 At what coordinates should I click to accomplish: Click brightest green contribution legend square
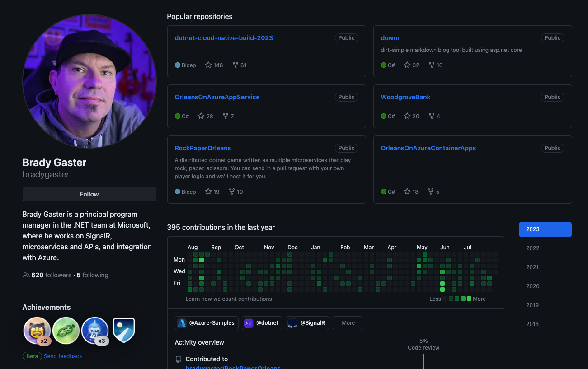pyautogui.click(x=469, y=299)
